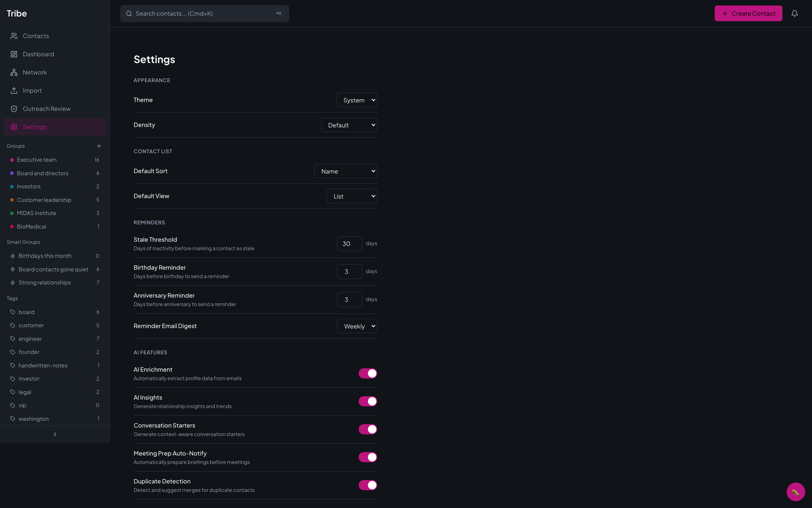Click the lightning icon beside Strong relationships
This screenshot has height=508, width=812.
pyautogui.click(x=13, y=283)
